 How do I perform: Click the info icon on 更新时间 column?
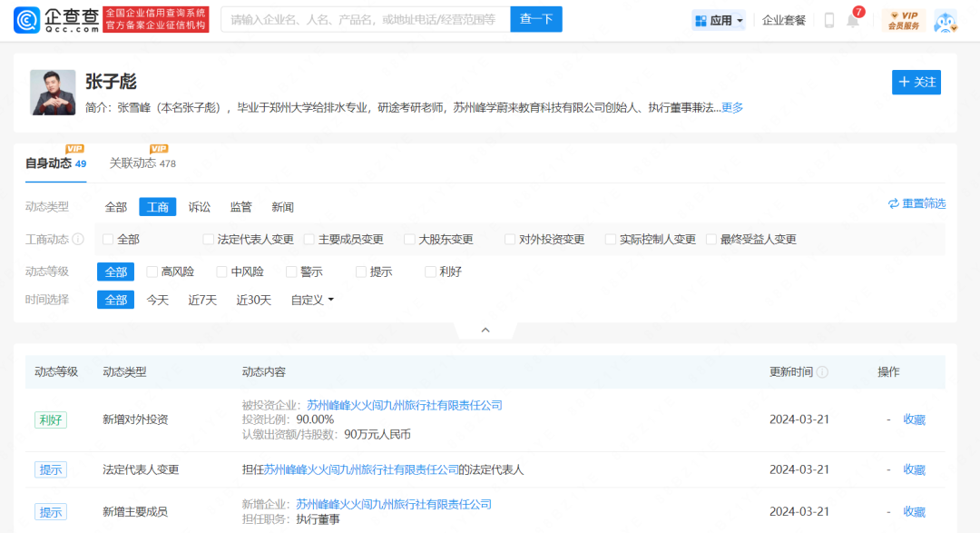[x=822, y=372]
